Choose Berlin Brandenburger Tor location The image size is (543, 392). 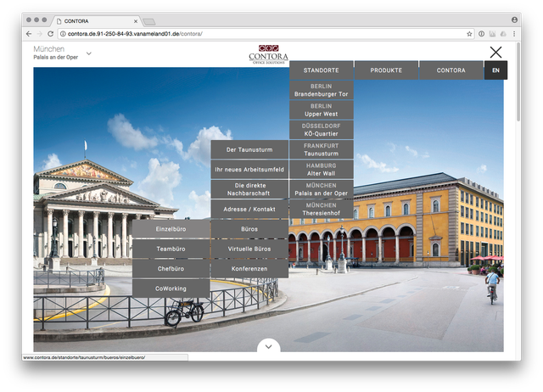pyautogui.click(x=322, y=90)
